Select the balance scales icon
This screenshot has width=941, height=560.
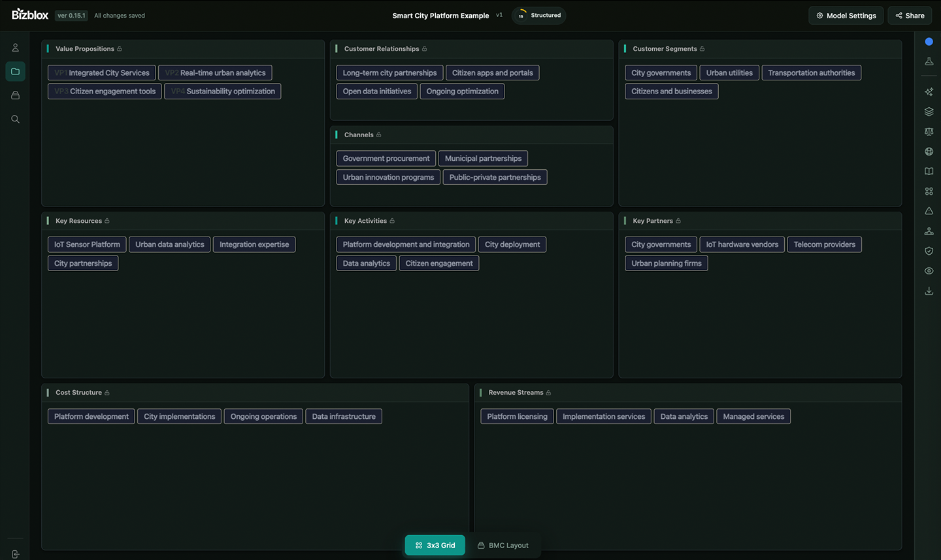(929, 131)
